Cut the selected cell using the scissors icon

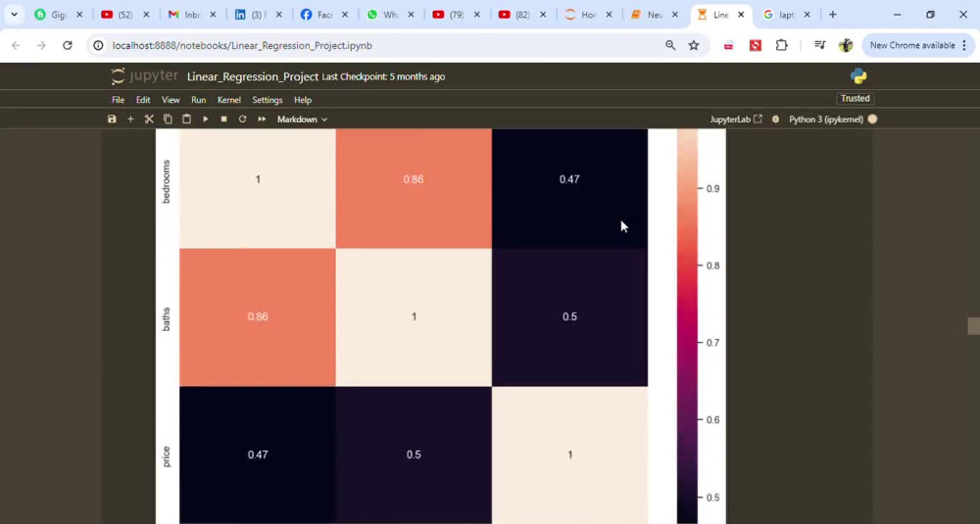(x=149, y=119)
